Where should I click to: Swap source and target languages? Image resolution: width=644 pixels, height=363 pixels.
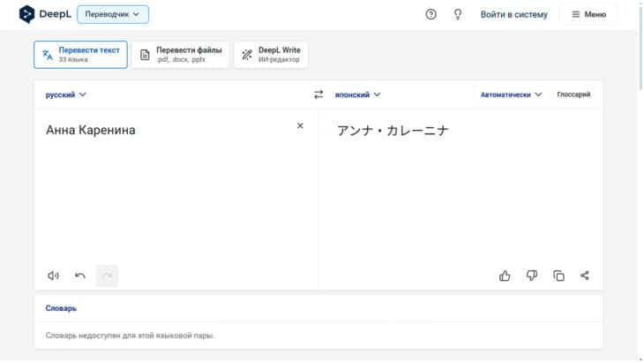318,95
